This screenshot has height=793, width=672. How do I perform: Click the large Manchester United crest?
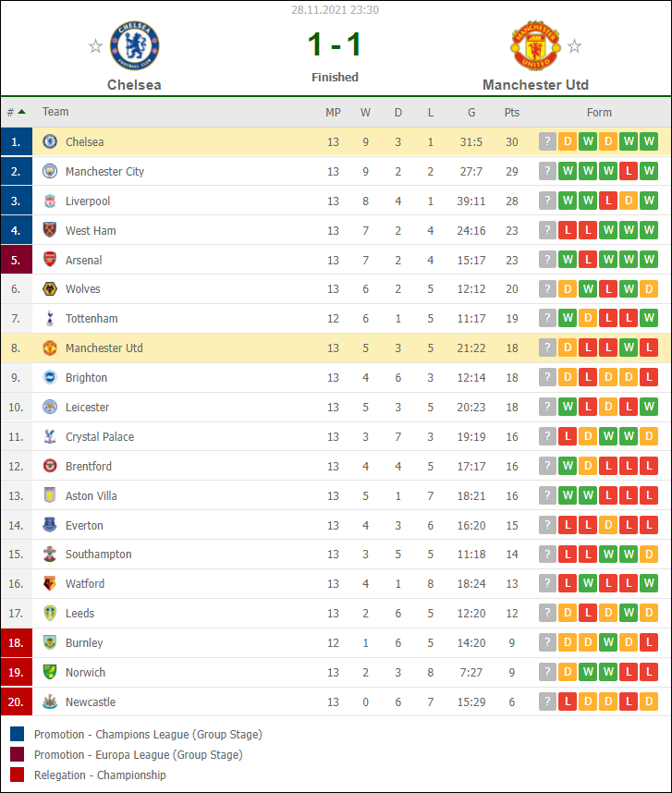click(535, 45)
